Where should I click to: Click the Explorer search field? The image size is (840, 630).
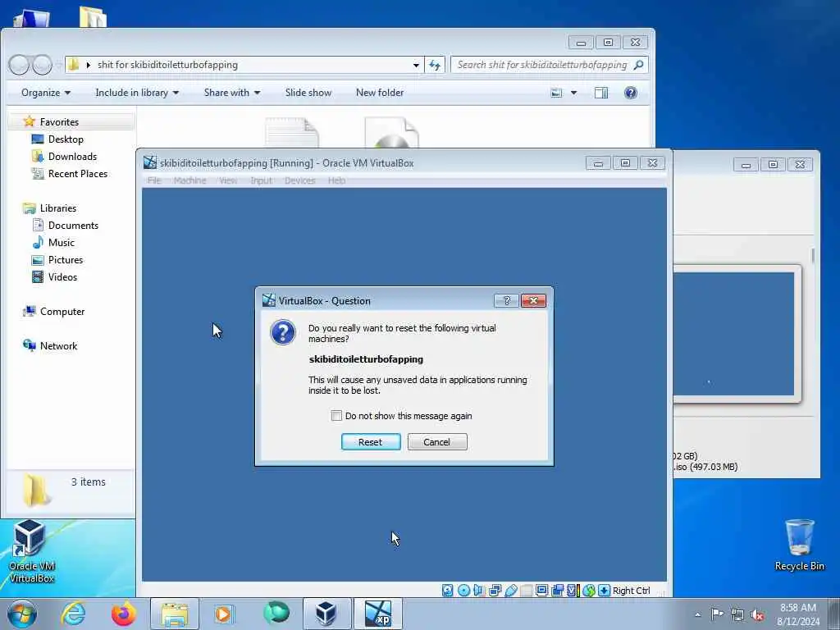point(549,65)
